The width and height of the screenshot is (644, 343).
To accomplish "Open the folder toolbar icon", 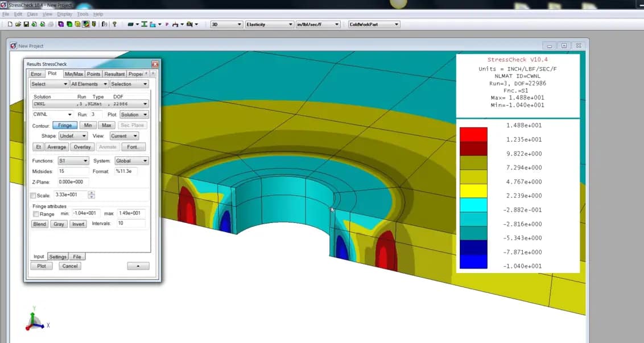I will point(18,24).
